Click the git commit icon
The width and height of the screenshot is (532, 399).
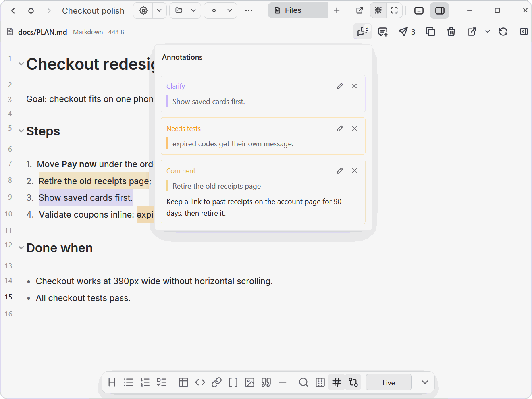tap(214, 10)
